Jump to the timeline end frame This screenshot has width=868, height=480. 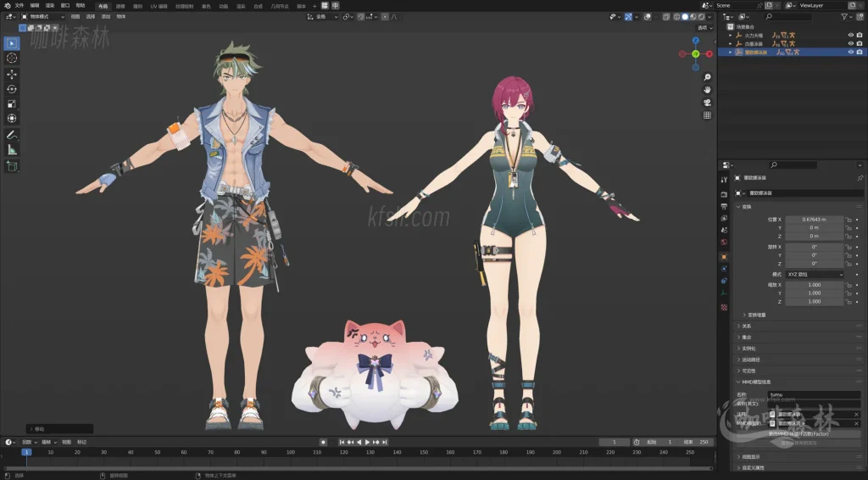tap(385, 442)
